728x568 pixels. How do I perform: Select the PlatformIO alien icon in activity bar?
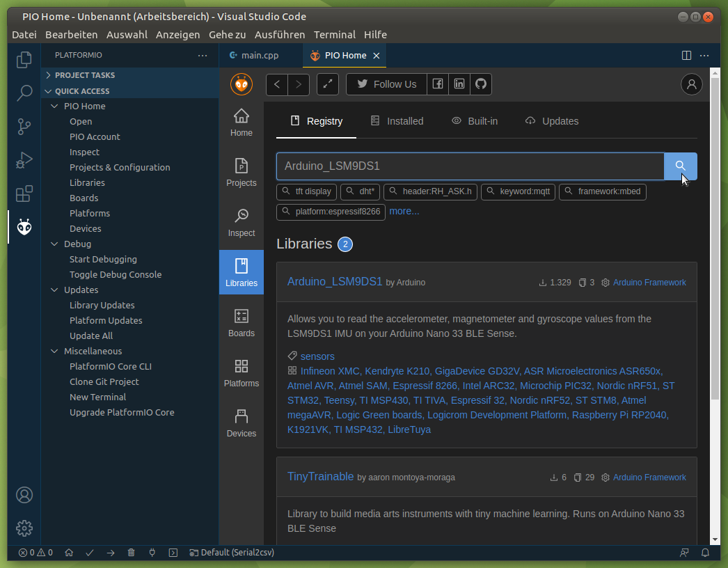[x=24, y=227]
